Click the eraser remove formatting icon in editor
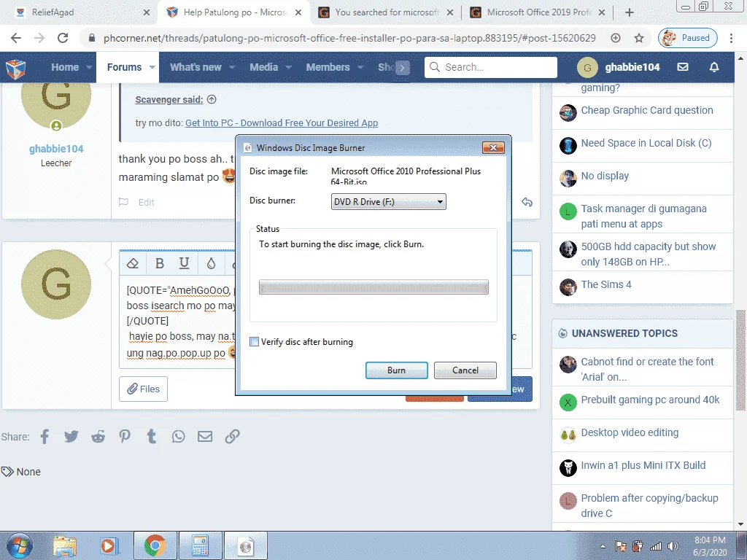 pyautogui.click(x=133, y=263)
